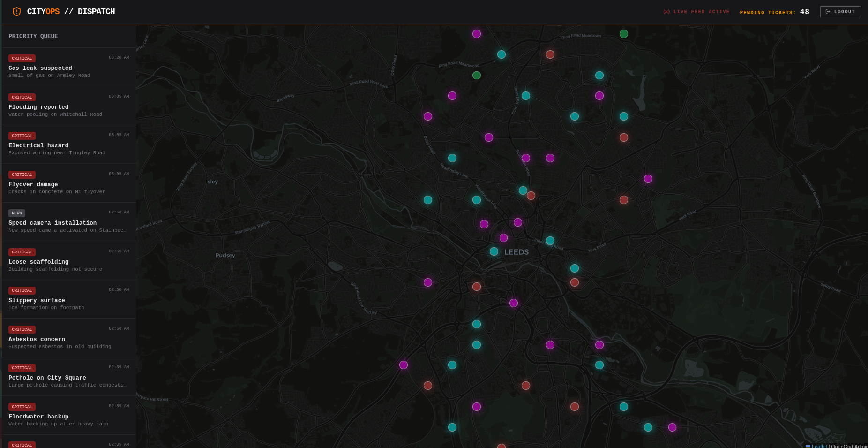
Task: Click the 'Live Feed Active' status text
Action: [702, 12]
